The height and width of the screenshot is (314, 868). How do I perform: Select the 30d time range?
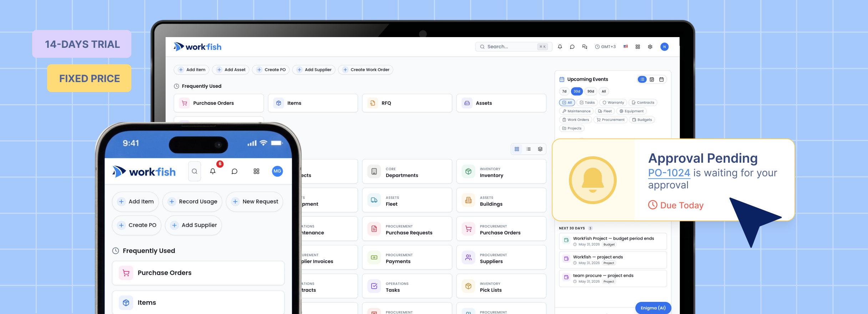[x=577, y=91]
